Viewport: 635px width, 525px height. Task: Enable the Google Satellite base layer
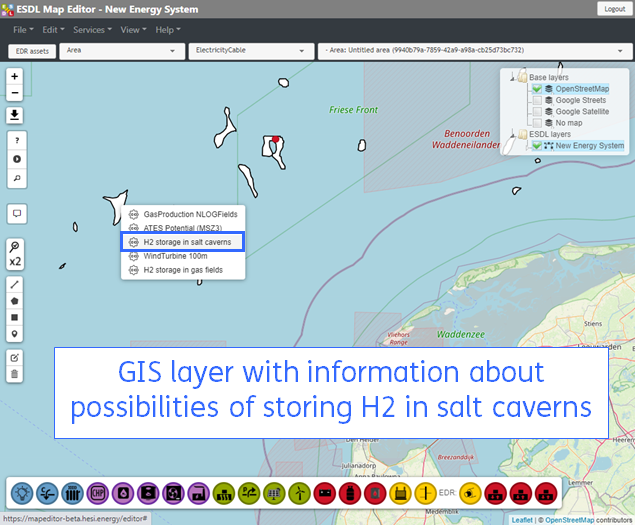click(538, 112)
